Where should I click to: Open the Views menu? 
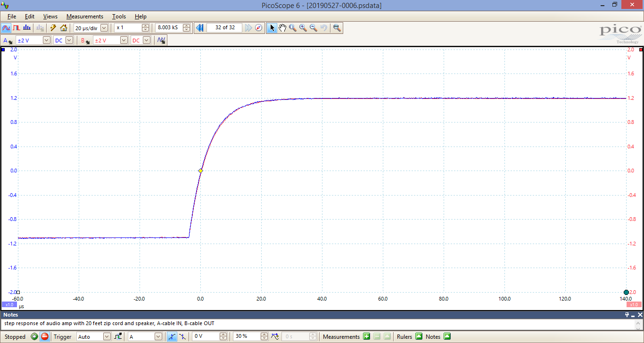(x=50, y=16)
